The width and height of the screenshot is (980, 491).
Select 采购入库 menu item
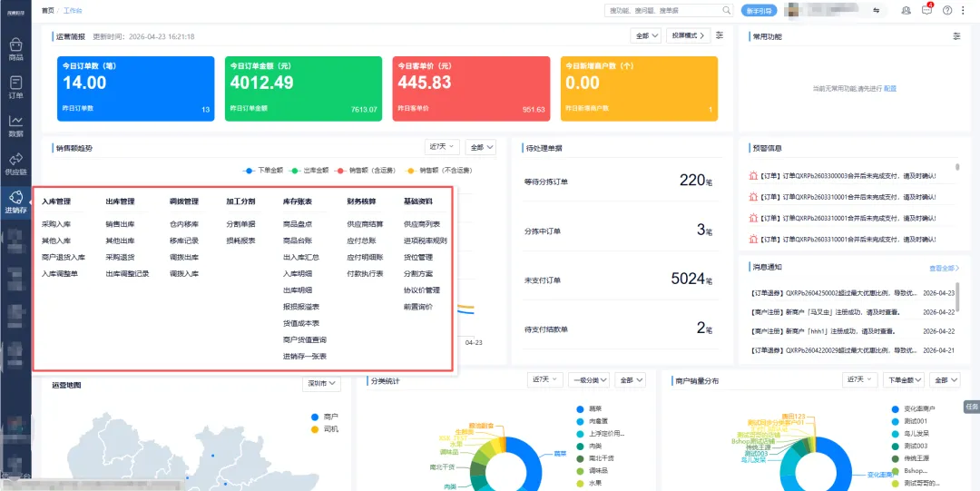click(56, 224)
